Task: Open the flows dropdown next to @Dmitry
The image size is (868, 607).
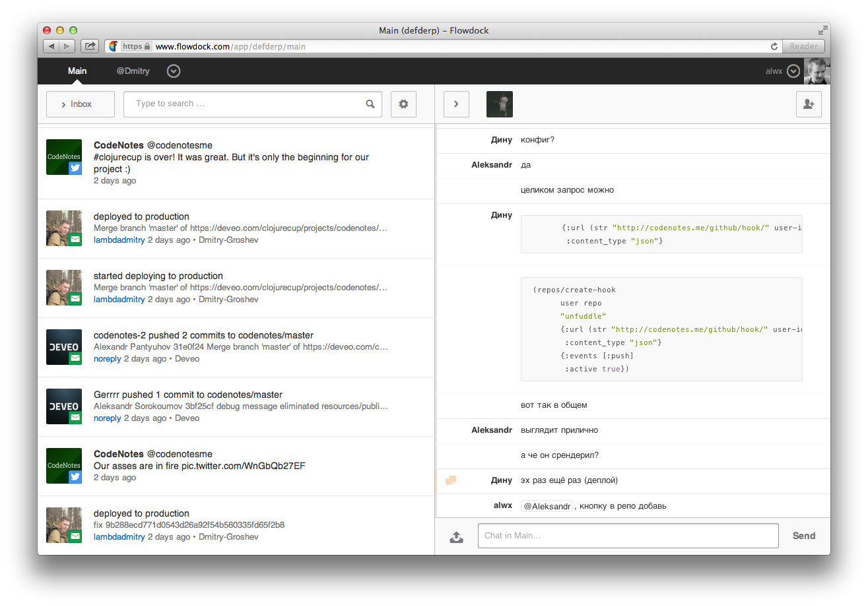Action: [x=174, y=71]
